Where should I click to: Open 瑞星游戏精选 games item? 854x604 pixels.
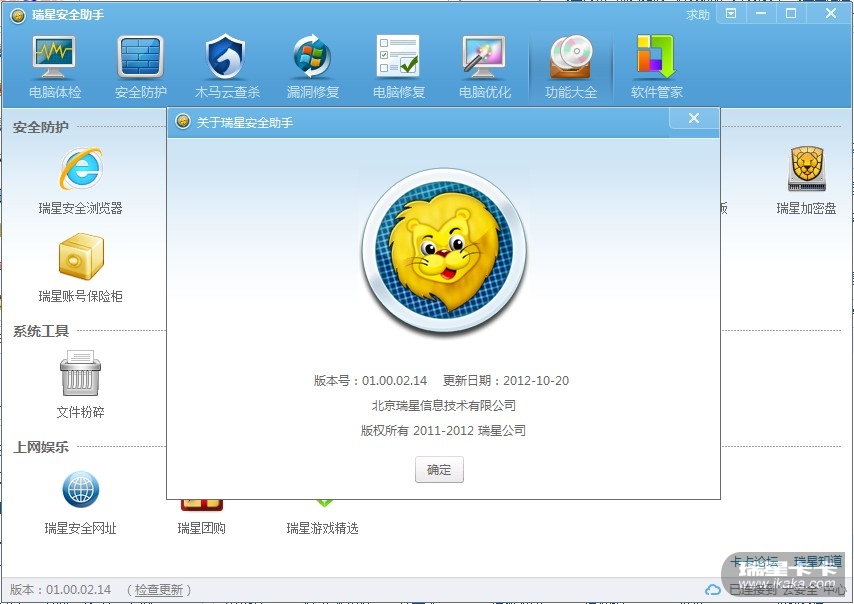pyautogui.click(x=322, y=517)
